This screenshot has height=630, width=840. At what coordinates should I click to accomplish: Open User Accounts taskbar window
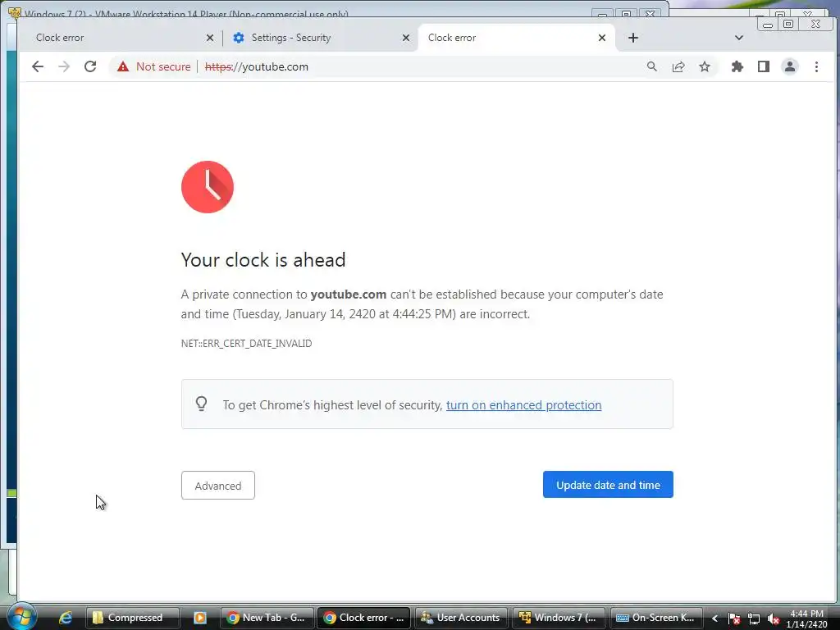click(461, 618)
